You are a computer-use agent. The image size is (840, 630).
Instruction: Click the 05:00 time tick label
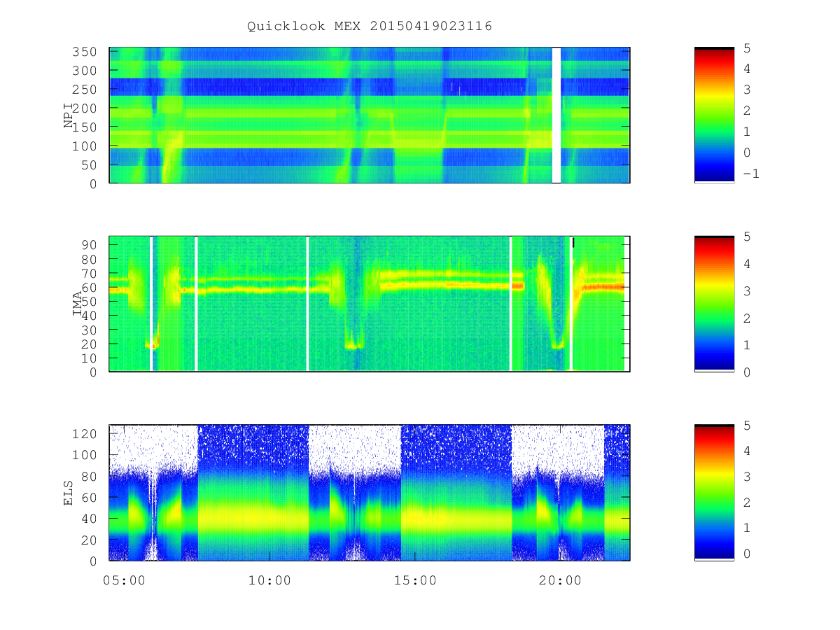click(124, 580)
